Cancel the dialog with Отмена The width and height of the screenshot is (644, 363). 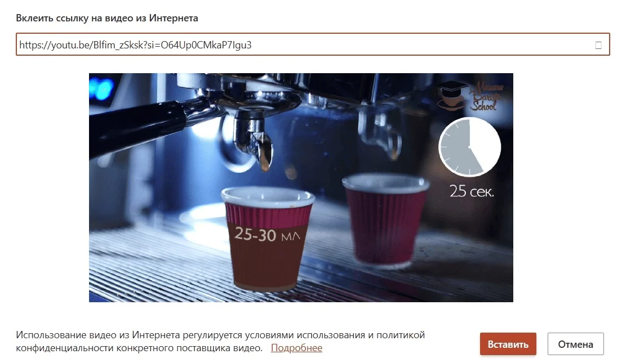click(x=575, y=344)
